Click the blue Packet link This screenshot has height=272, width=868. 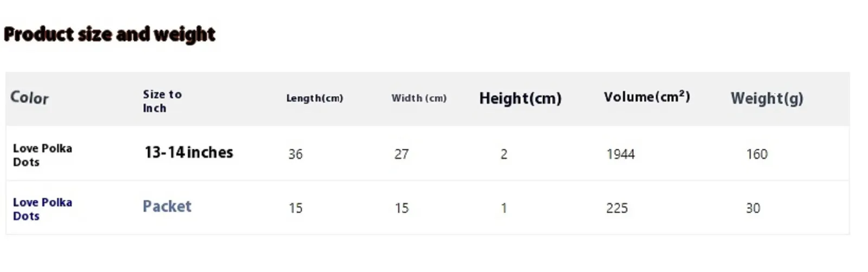167,206
